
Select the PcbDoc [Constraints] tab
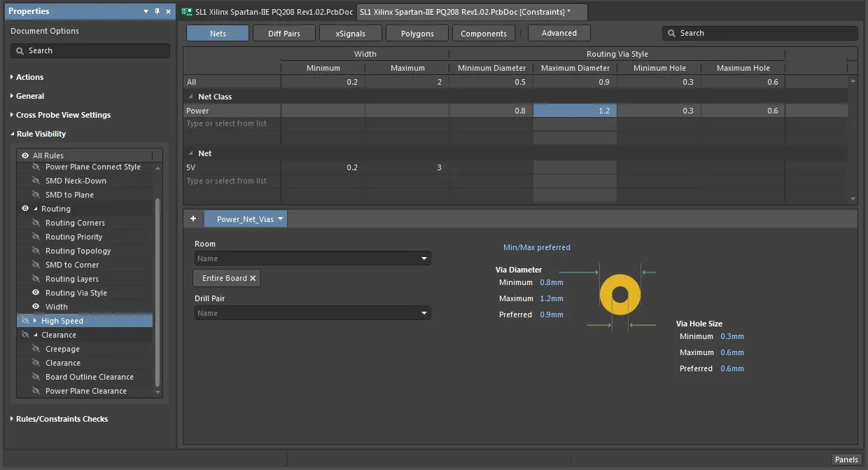[x=471, y=12]
